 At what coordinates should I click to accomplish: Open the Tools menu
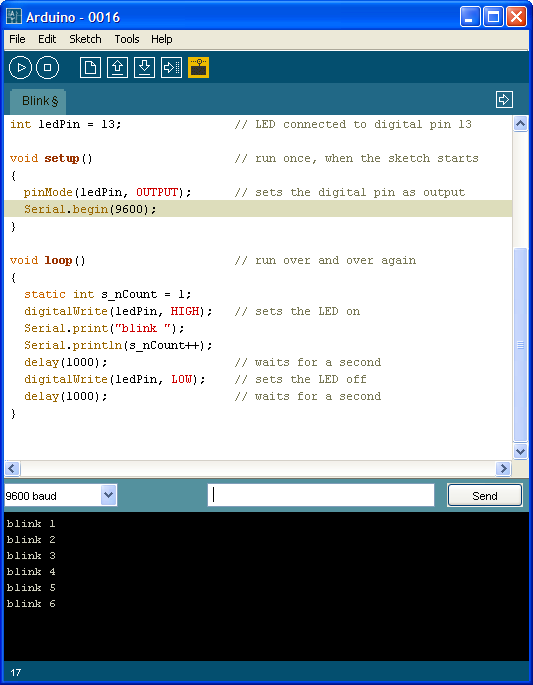(127, 39)
